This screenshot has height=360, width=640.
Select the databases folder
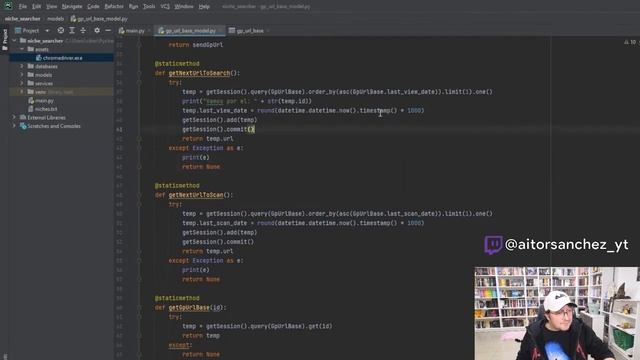tap(46, 67)
